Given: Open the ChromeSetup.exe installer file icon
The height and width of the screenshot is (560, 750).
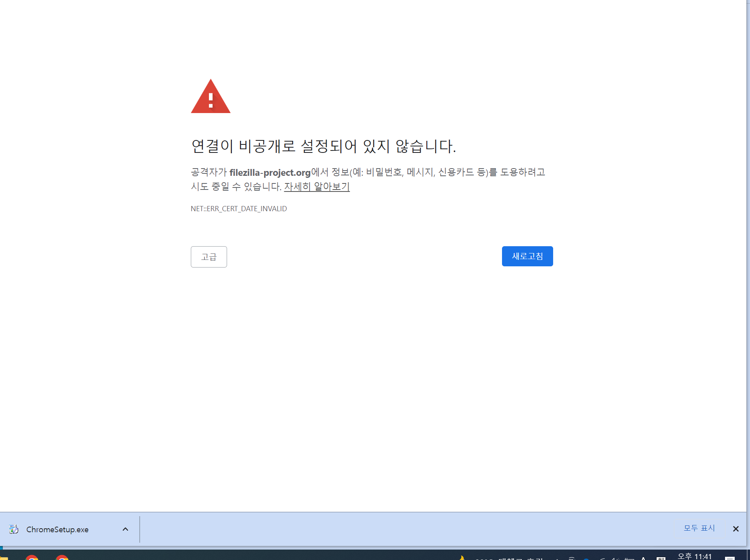Looking at the screenshot, I should 14,529.
